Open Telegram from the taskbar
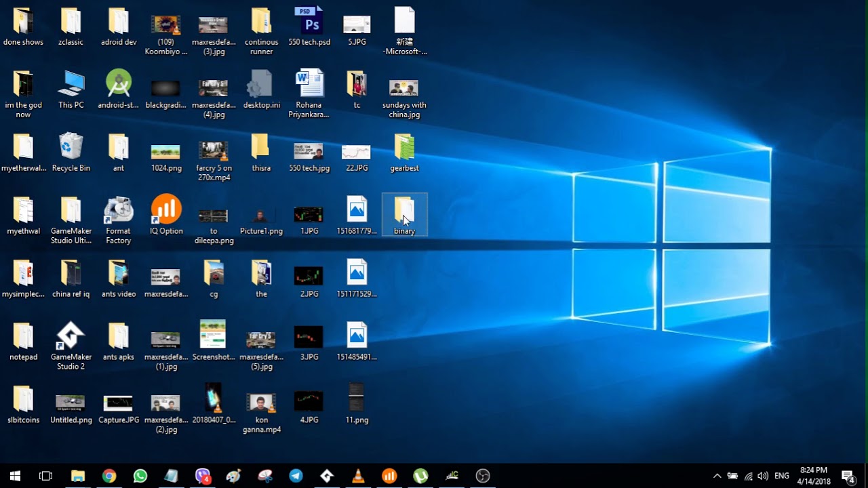 tap(296, 476)
